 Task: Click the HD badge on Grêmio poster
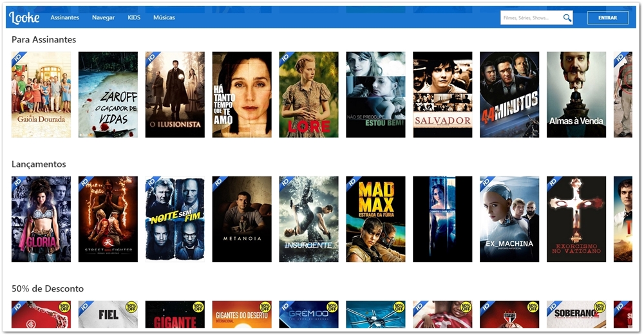pyautogui.click(x=286, y=307)
